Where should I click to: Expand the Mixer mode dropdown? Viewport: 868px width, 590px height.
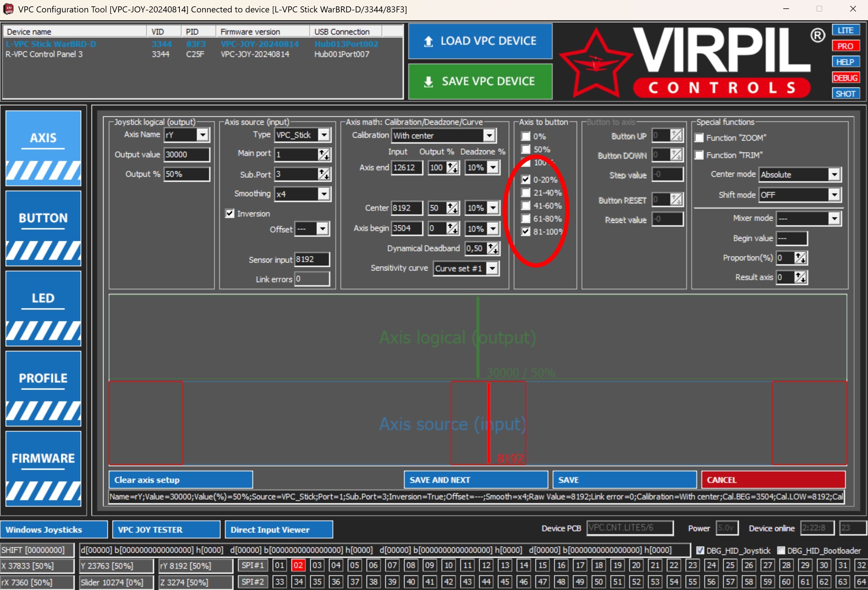click(x=835, y=219)
